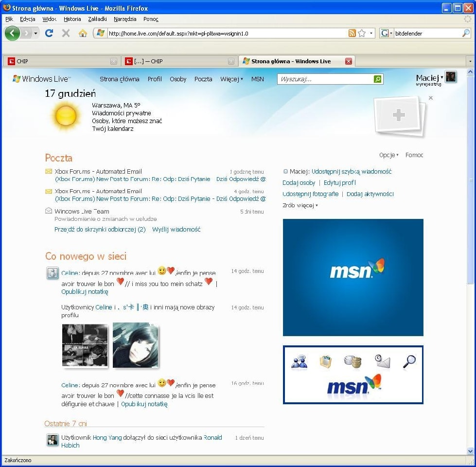Click the Windows Live logo
Viewport: 476px width, 467px height.
(x=42, y=79)
